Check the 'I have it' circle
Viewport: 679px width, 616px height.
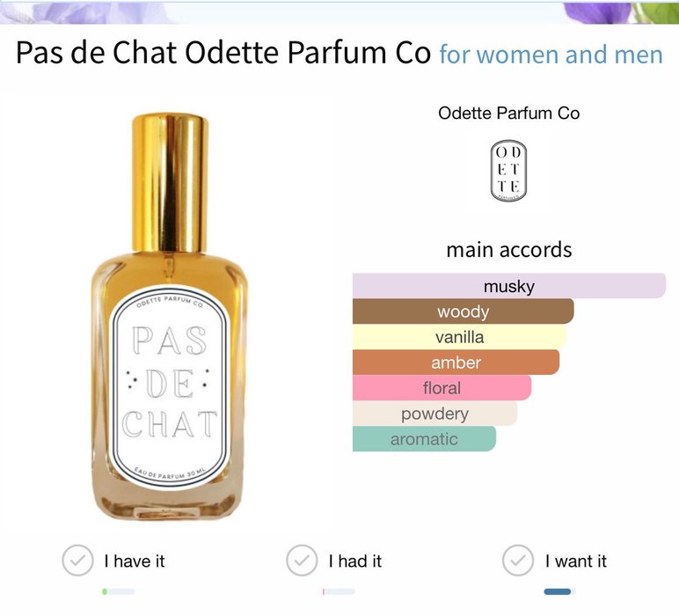click(x=77, y=560)
